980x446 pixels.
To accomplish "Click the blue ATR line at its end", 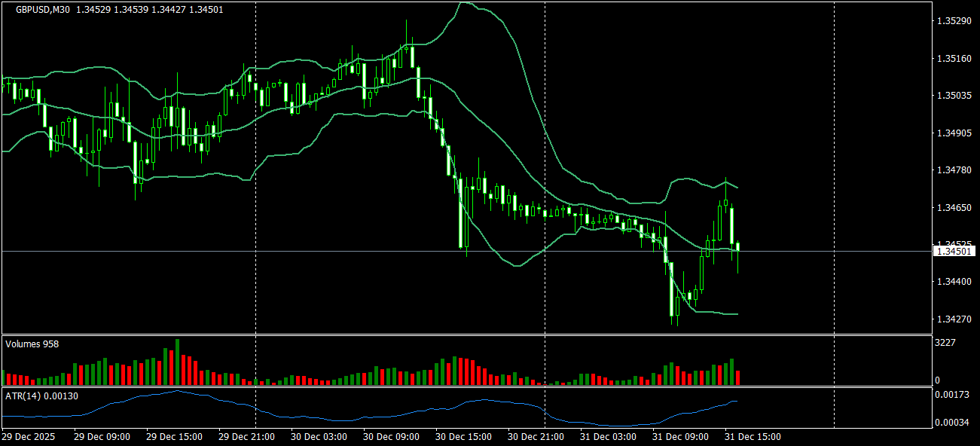I will (x=737, y=402).
